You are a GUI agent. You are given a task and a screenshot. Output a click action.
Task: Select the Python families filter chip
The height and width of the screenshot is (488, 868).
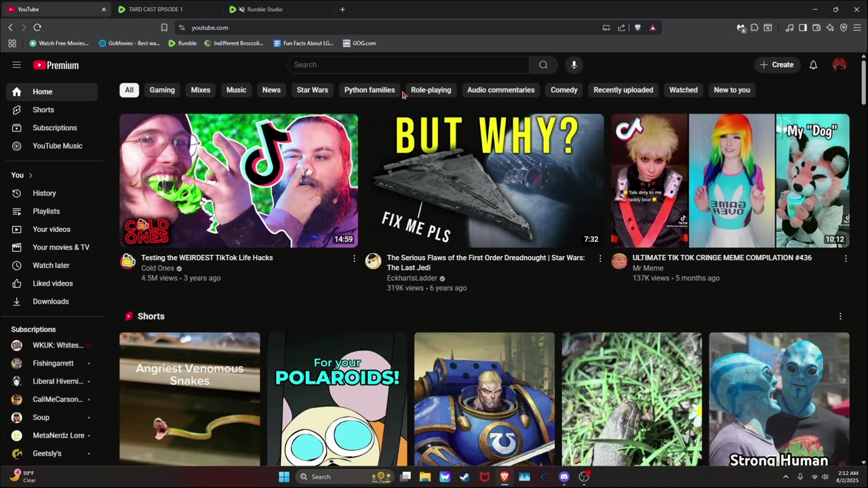pyautogui.click(x=370, y=90)
